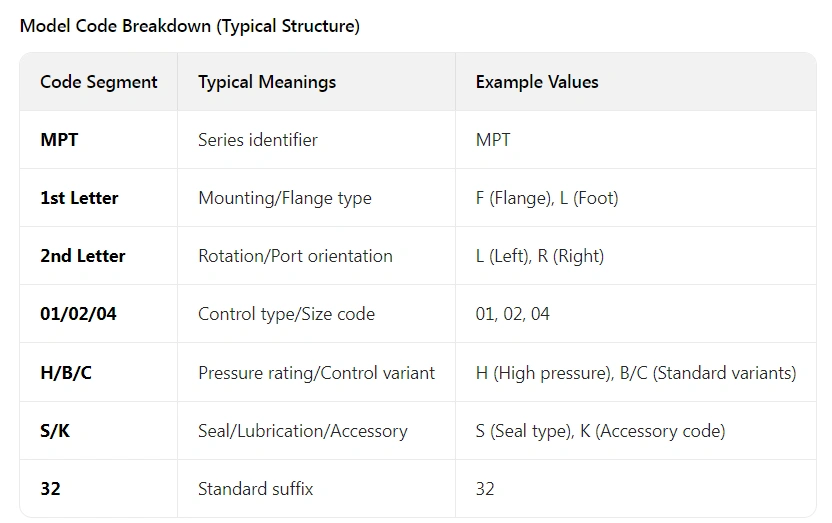
Task: Click 'Pressure rating/Control variant' cell
Action: (x=317, y=373)
